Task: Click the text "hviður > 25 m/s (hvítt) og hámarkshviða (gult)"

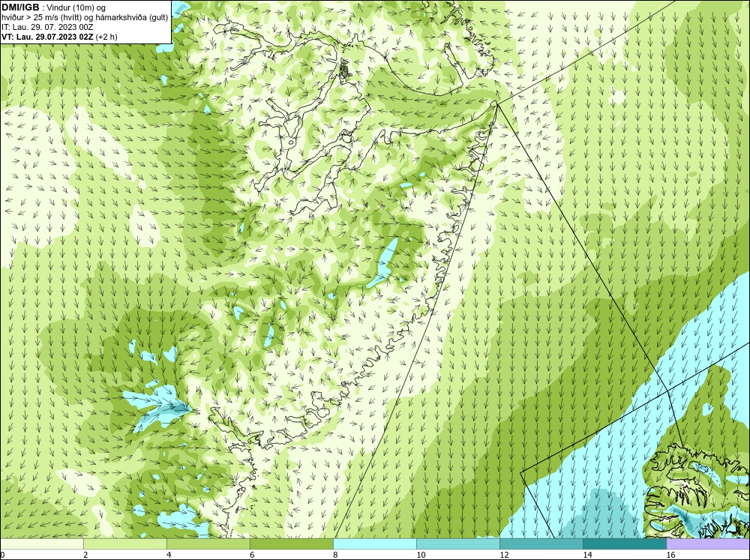Action: pyautogui.click(x=85, y=17)
